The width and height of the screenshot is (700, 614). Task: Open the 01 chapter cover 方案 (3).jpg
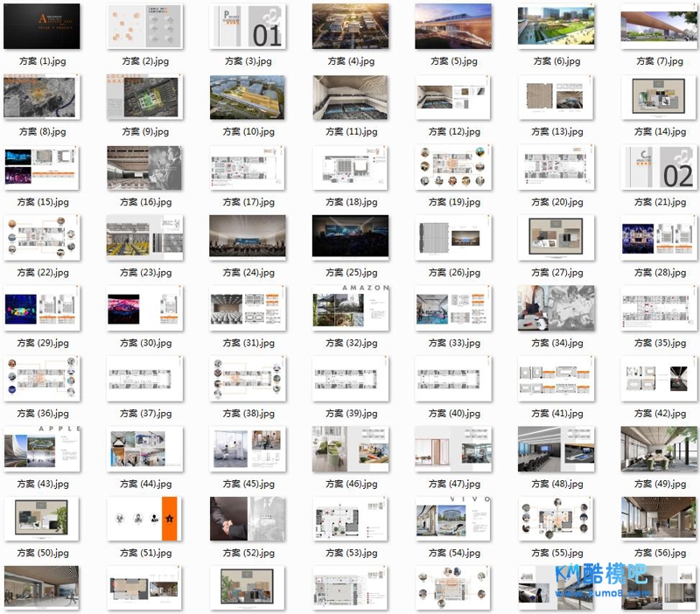pos(248,26)
